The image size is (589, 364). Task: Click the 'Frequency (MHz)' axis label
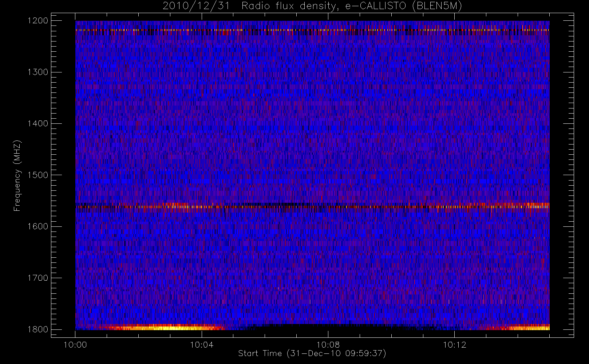pos(17,175)
